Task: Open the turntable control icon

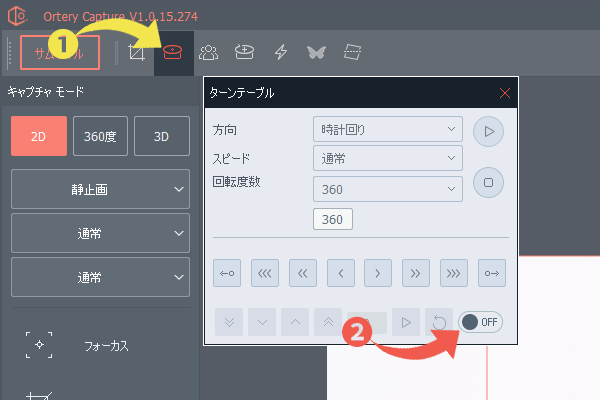Action: click(173, 52)
